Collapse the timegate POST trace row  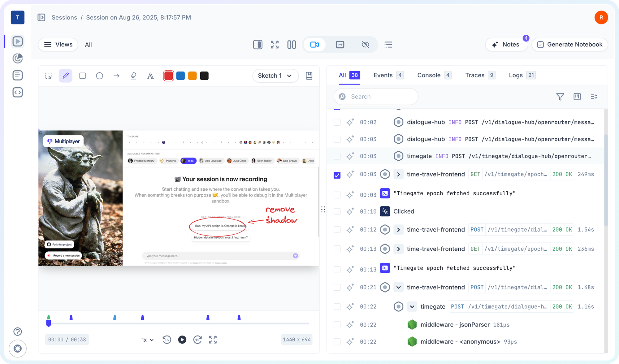click(x=412, y=307)
